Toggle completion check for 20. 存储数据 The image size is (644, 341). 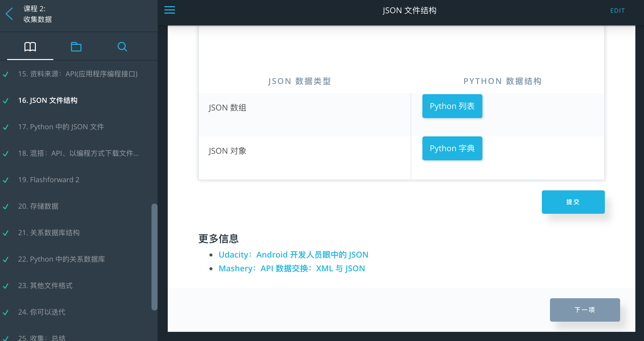click(x=6, y=207)
